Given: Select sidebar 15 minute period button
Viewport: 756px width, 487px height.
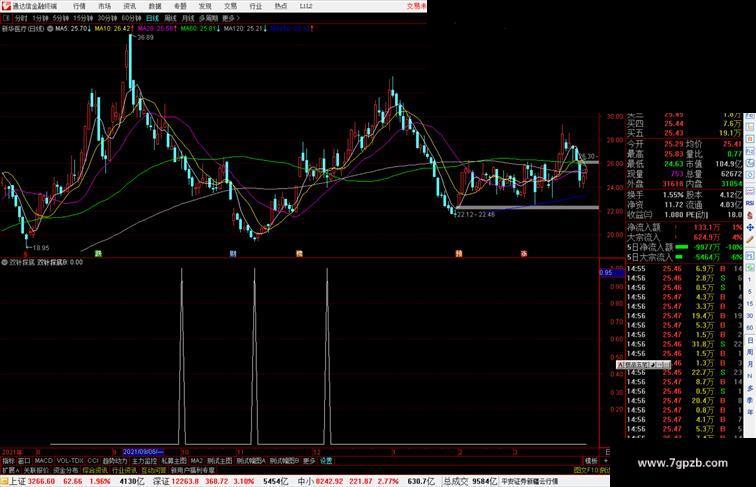Looking at the screenshot, I should [x=750, y=304].
